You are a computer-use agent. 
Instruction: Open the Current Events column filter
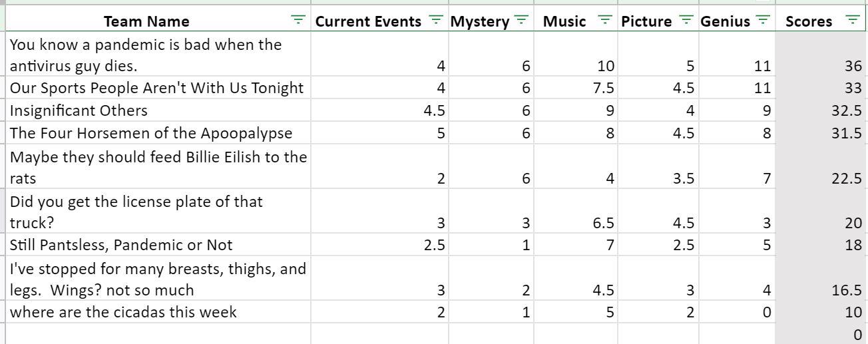click(436, 21)
